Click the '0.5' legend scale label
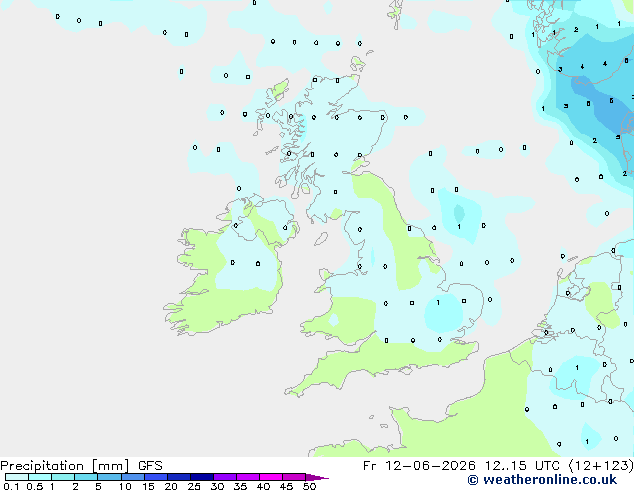634x490 pixels. [x=34, y=486]
